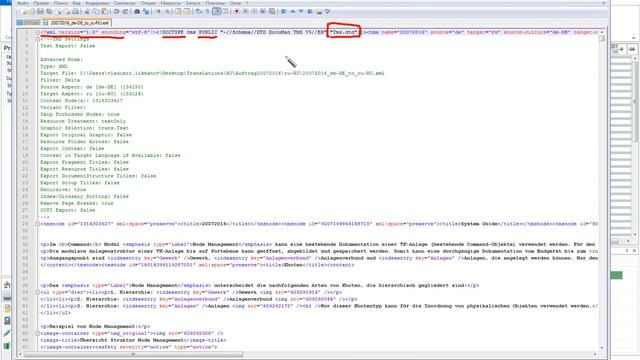Click horizontal scrollbar left arrow

point(20,354)
